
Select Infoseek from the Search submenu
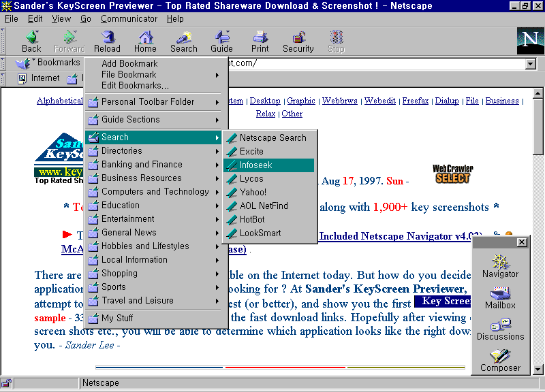pos(255,165)
